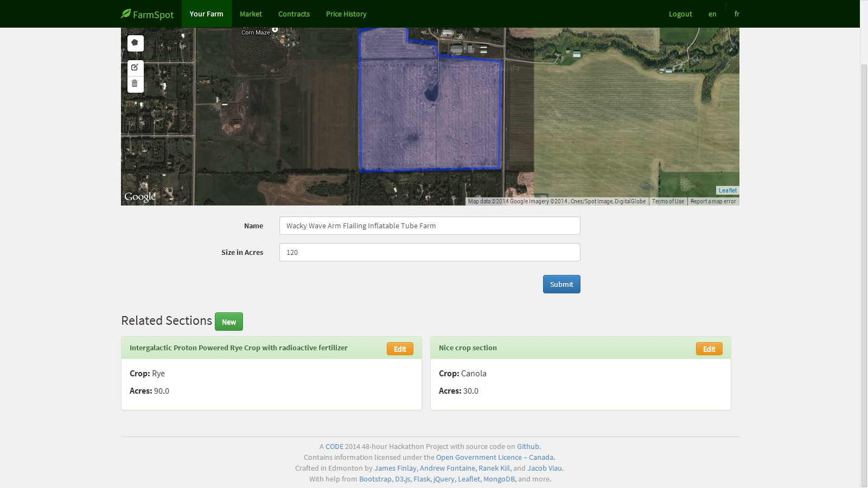
Task: Open the Your Farm tab
Action: point(206,14)
